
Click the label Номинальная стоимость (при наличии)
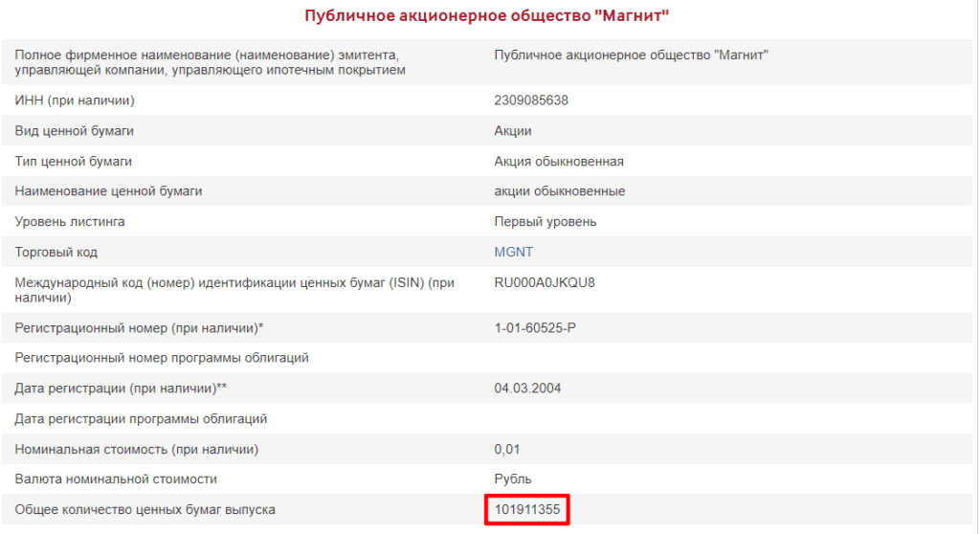136,449
